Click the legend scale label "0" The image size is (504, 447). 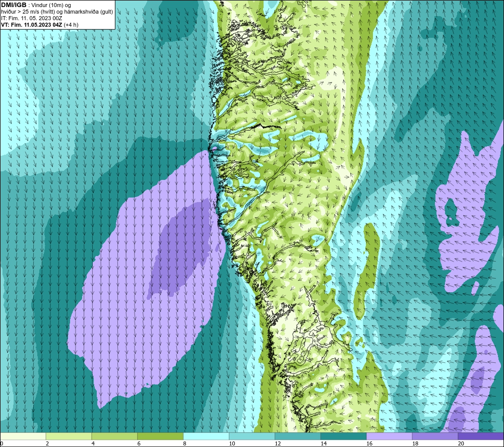coord(2,444)
